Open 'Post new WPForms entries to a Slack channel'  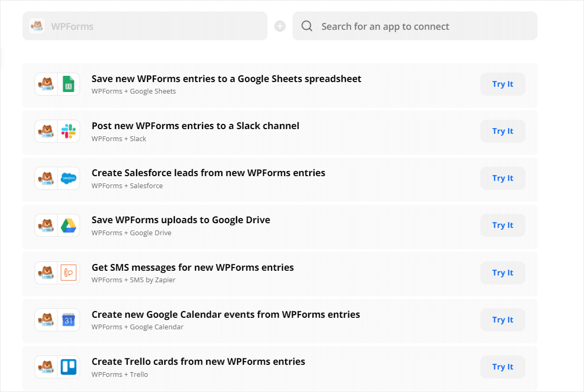click(195, 126)
